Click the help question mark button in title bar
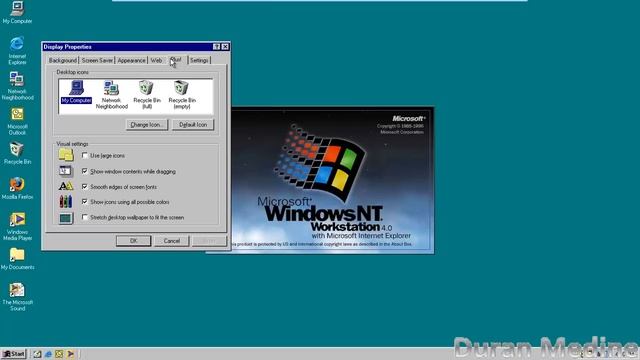Viewport: 640px width, 360px height. click(217, 47)
